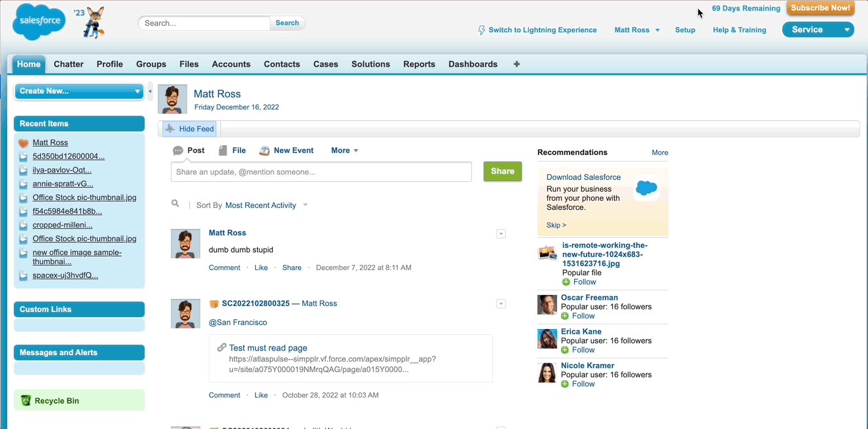Open the More publisher actions dropdown
This screenshot has width=868, height=429.
[x=345, y=150]
